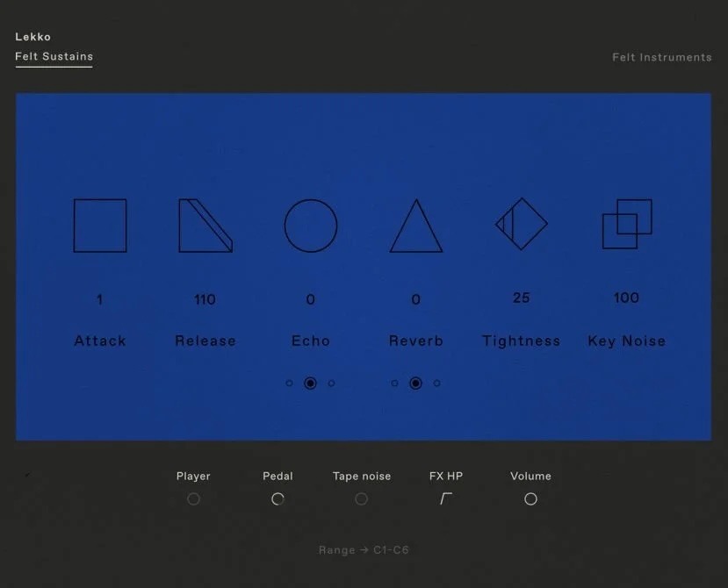This screenshot has width=728, height=588.
Task: Click the Tape noise label
Action: 362,477
